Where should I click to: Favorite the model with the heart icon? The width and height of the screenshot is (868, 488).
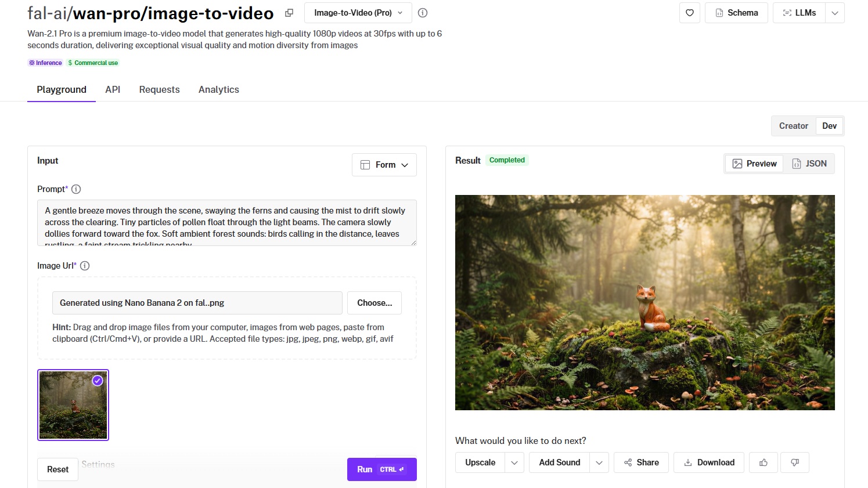tap(689, 13)
